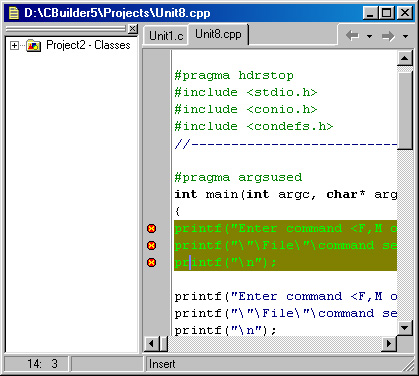The image size is (419, 376).
Task: Click the #pragma argsused line
Action: click(x=238, y=177)
